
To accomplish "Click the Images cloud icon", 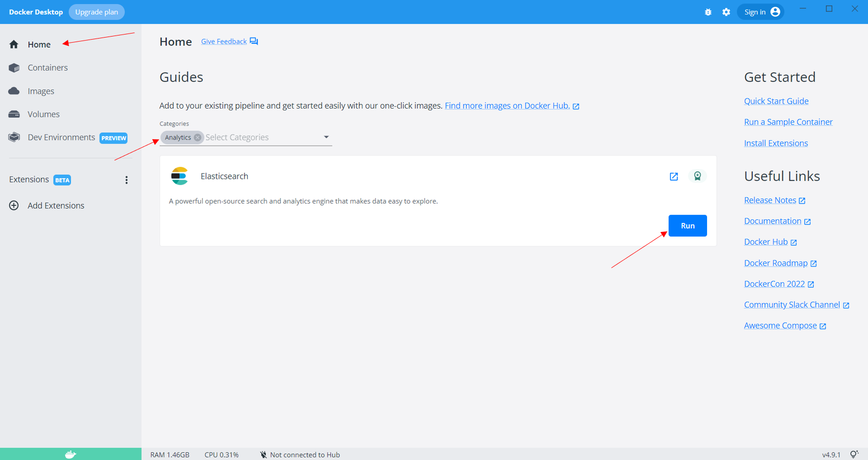I will point(14,91).
